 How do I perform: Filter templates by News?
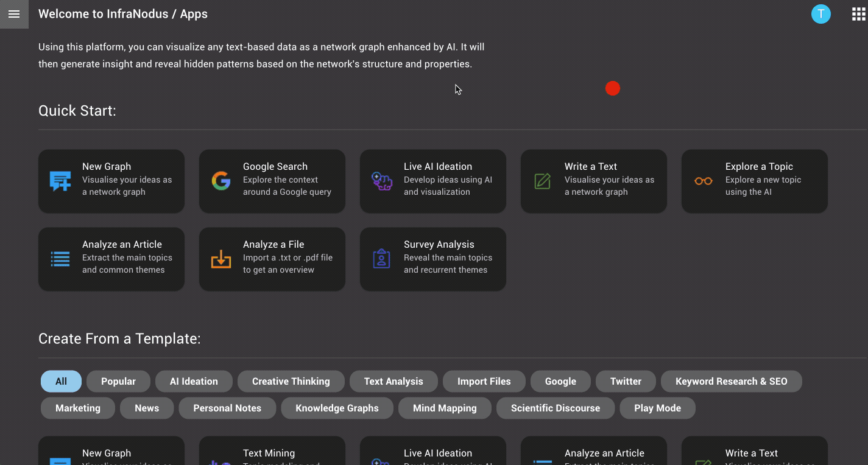coord(147,408)
